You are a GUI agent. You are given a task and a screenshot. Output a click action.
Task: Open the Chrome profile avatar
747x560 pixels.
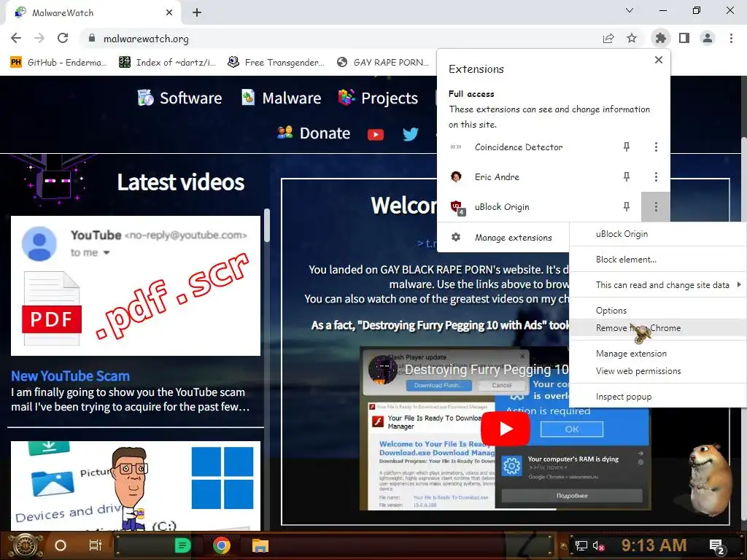click(x=708, y=38)
